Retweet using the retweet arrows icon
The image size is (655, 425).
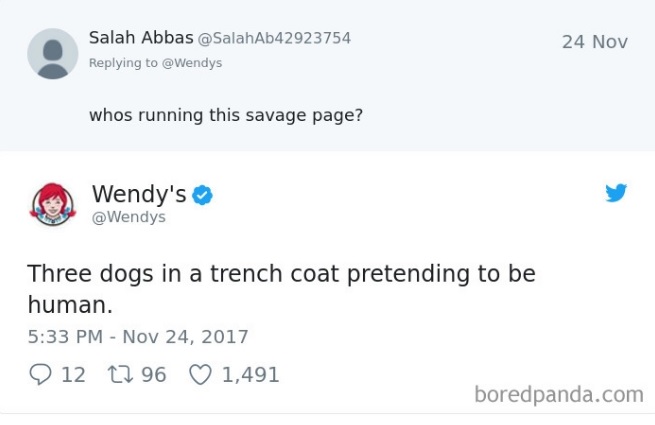(x=119, y=375)
